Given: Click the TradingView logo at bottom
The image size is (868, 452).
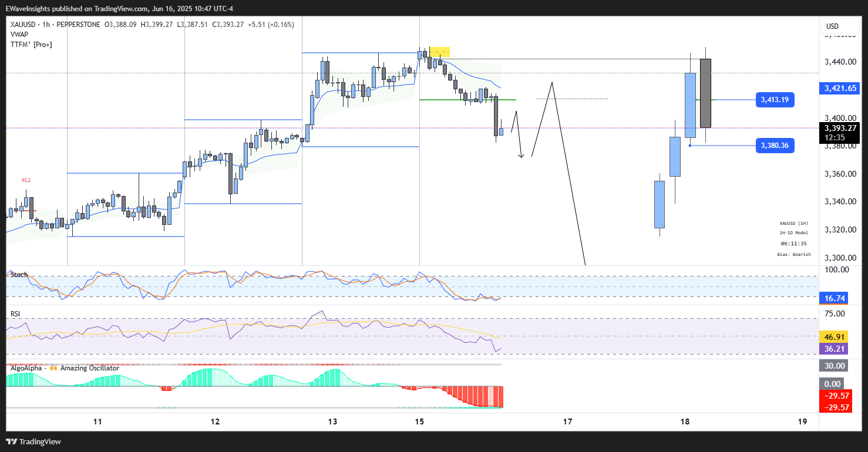Looking at the screenshot, I should (33, 441).
